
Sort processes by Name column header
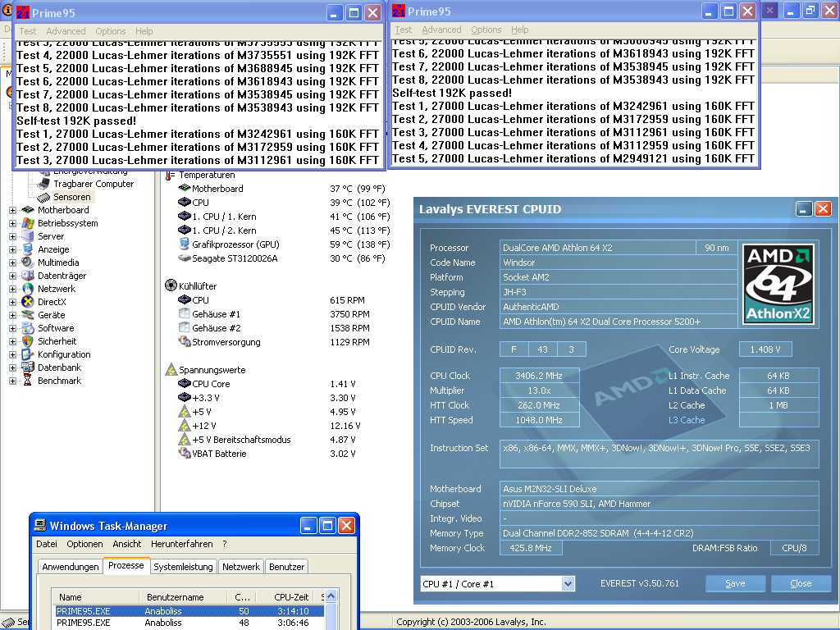click(95, 597)
